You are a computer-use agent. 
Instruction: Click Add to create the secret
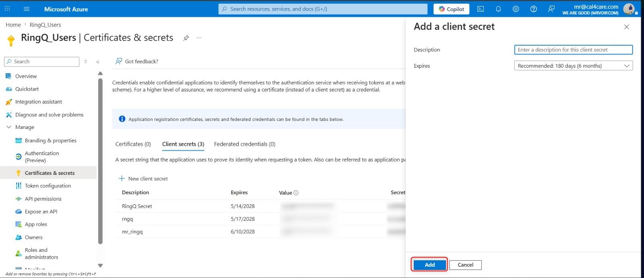[x=429, y=265]
